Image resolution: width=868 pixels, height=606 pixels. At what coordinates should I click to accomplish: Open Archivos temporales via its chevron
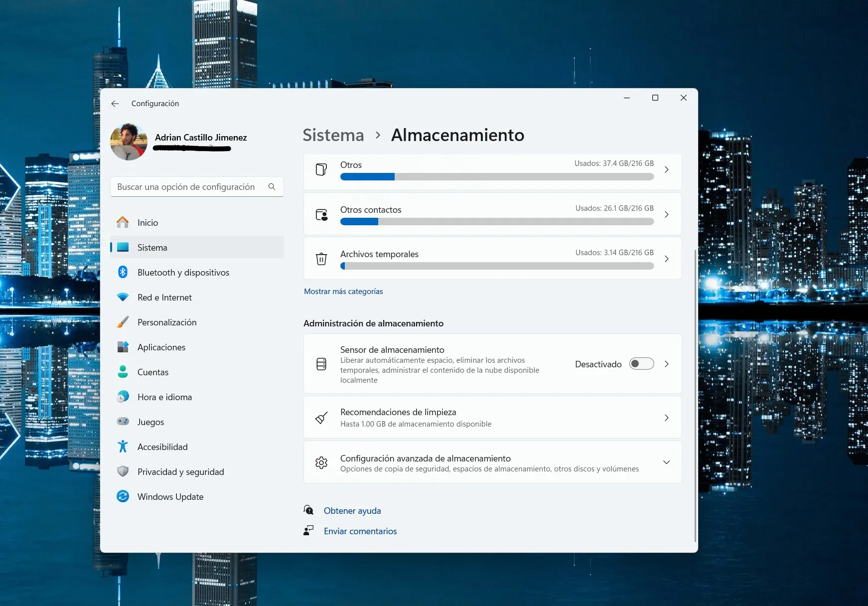click(667, 259)
